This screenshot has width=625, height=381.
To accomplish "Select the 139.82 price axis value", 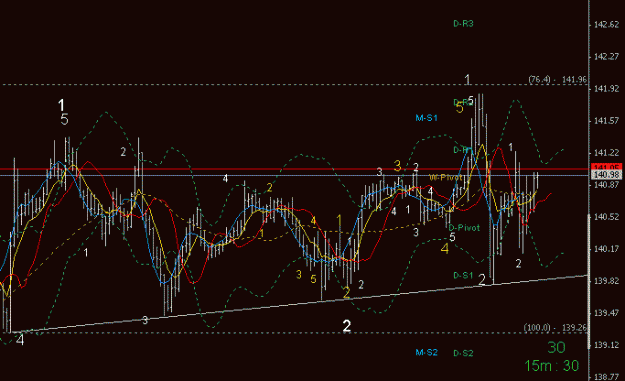I will [606, 281].
